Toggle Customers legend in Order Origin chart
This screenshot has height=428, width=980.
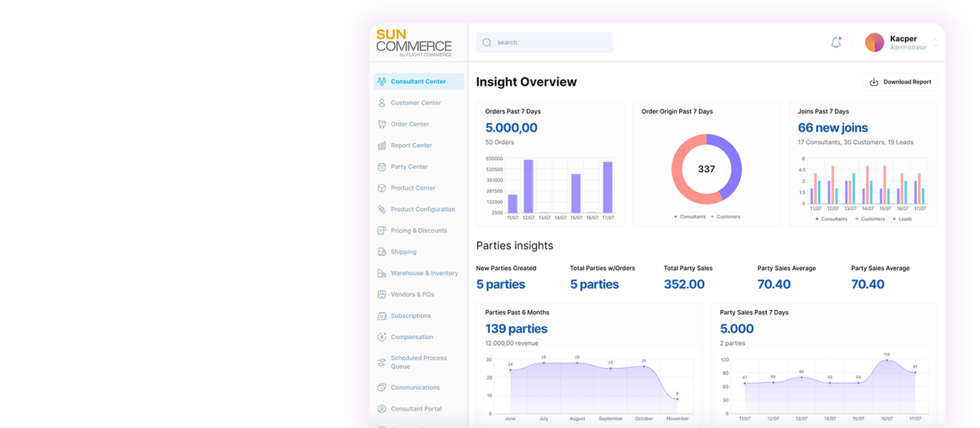pyautogui.click(x=725, y=217)
